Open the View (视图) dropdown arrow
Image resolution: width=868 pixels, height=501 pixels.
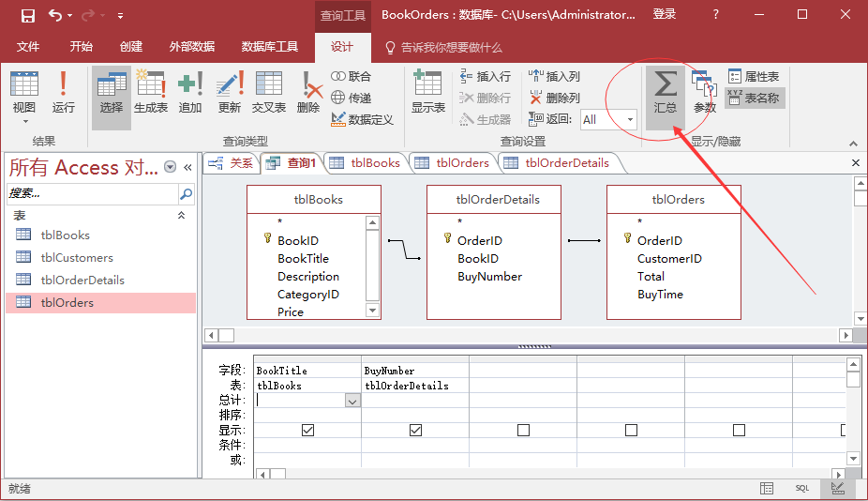(x=24, y=121)
